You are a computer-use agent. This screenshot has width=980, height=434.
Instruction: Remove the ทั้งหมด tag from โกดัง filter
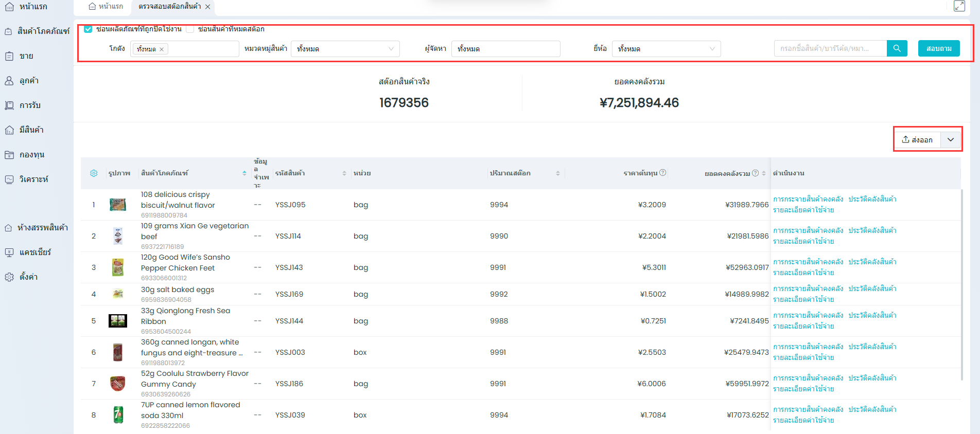point(162,49)
